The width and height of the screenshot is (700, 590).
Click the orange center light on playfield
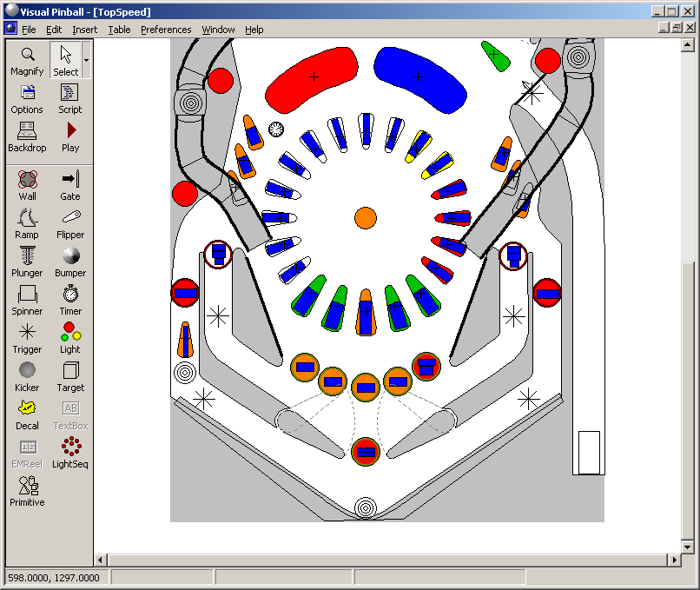[x=366, y=218]
